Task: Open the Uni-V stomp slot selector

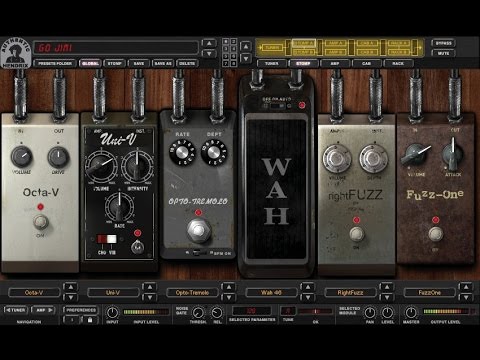Action: [x=113, y=292]
